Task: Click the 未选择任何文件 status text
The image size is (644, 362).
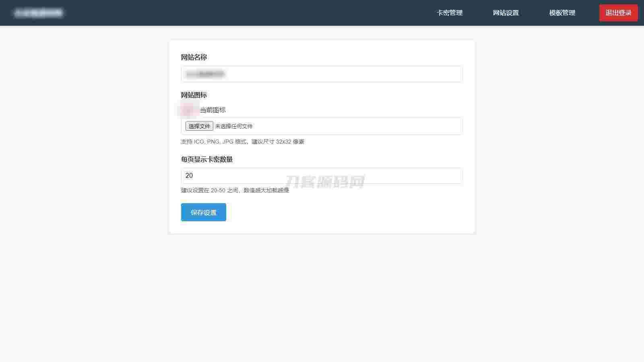Action: tap(234, 126)
